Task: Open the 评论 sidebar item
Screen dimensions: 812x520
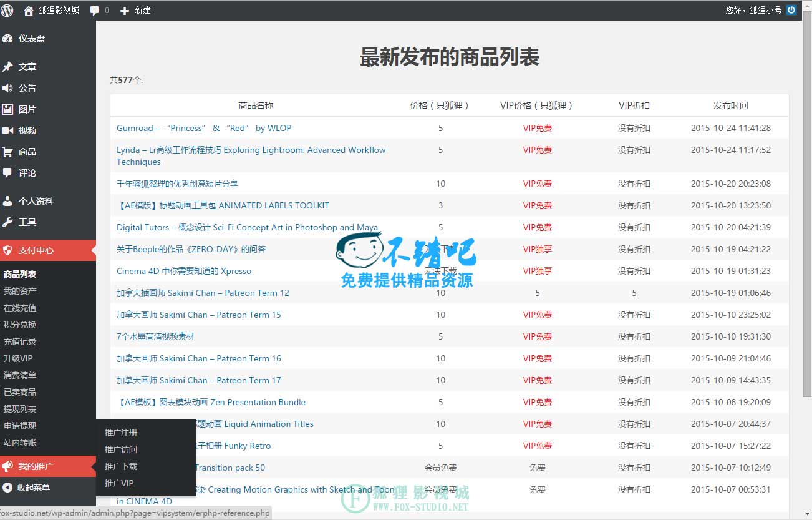Action: tap(27, 173)
